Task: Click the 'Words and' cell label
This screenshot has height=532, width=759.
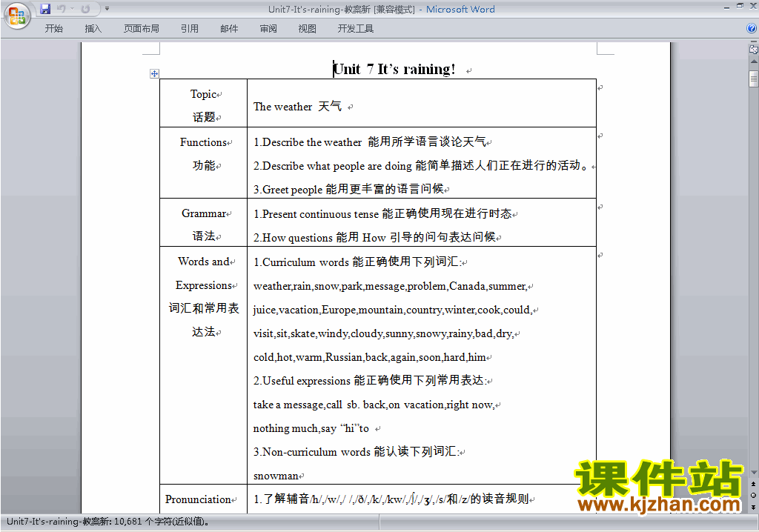Action: pos(204,262)
